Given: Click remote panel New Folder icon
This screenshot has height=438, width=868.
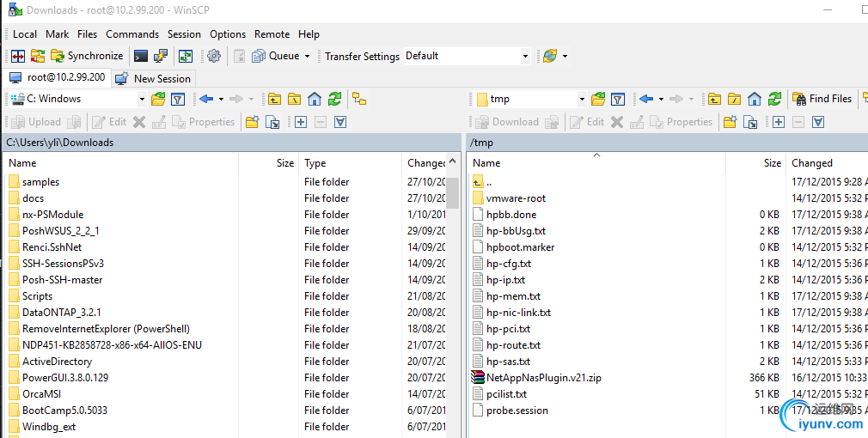Looking at the screenshot, I should pos(730,122).
